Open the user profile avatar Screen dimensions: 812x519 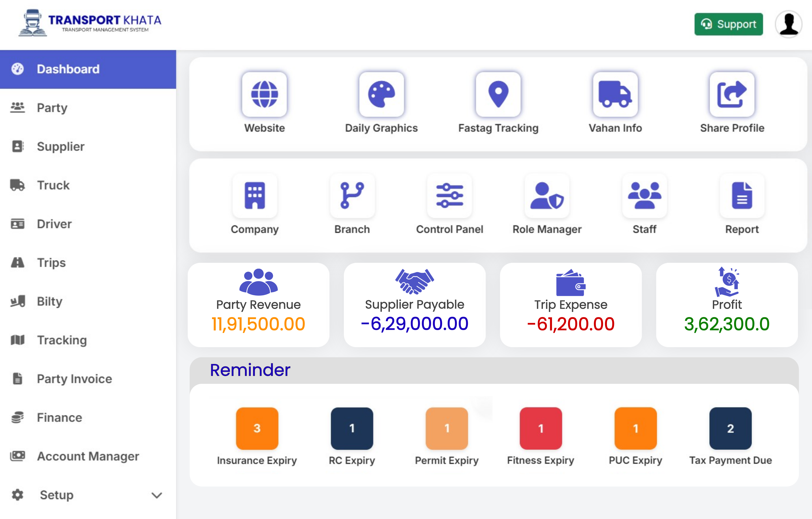point(788,24)
